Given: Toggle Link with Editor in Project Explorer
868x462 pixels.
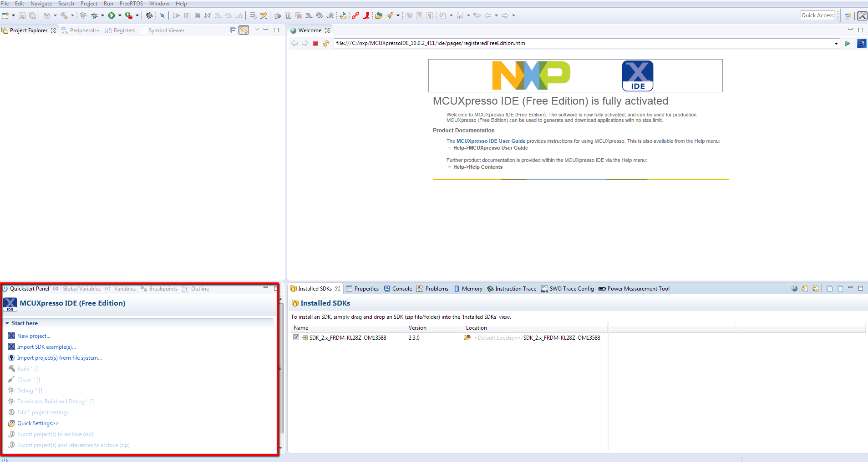Looking at the screenshot, I should (x=244, y=30).
